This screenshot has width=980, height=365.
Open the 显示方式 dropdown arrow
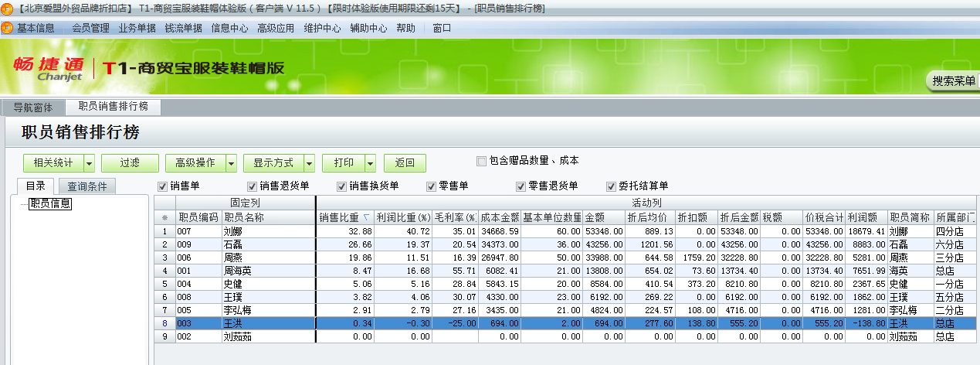(x=309, y=163)
